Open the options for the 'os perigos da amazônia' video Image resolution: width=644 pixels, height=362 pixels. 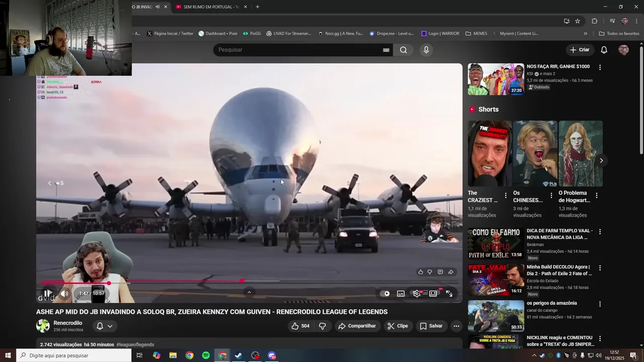pyautogui.click(x=600, y=304)
